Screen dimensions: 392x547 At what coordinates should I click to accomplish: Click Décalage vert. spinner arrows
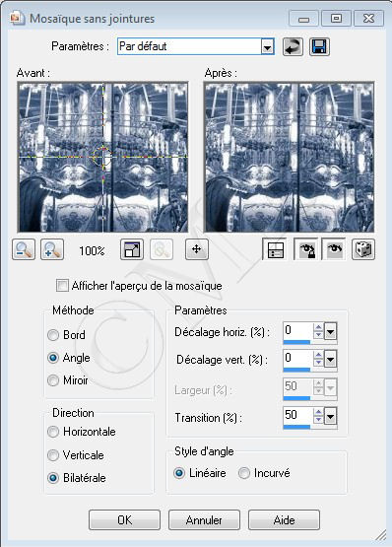pyautogui.click(x=318, y=359)
